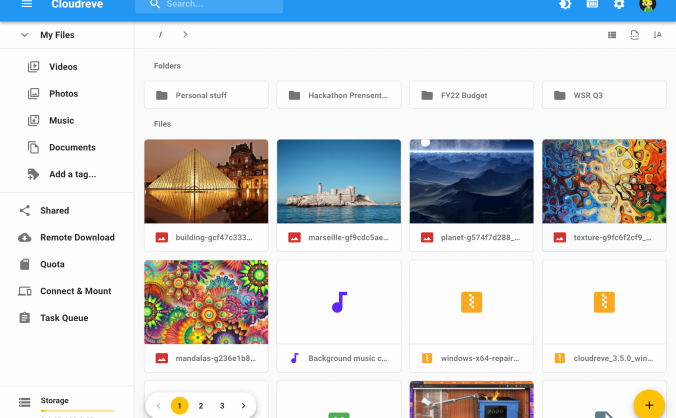This screenshot has height=418, width=676.
Task: Click the Storage usage bar
Action: (x=77, y=411)
